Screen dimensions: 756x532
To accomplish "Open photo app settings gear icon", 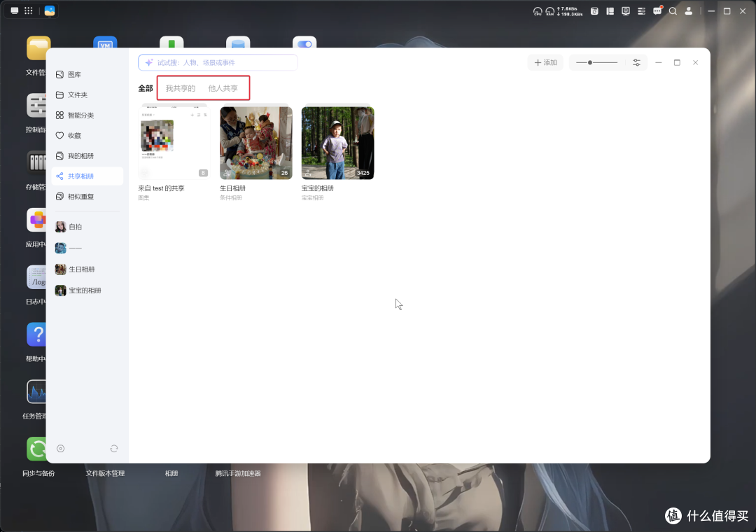I will point(61,449).
